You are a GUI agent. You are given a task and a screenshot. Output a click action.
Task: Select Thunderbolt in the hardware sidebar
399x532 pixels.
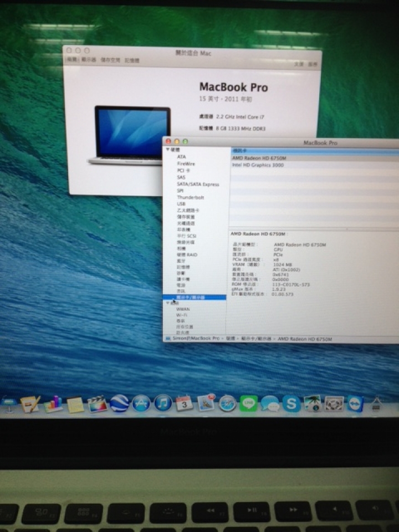click(x=190, y=197)
